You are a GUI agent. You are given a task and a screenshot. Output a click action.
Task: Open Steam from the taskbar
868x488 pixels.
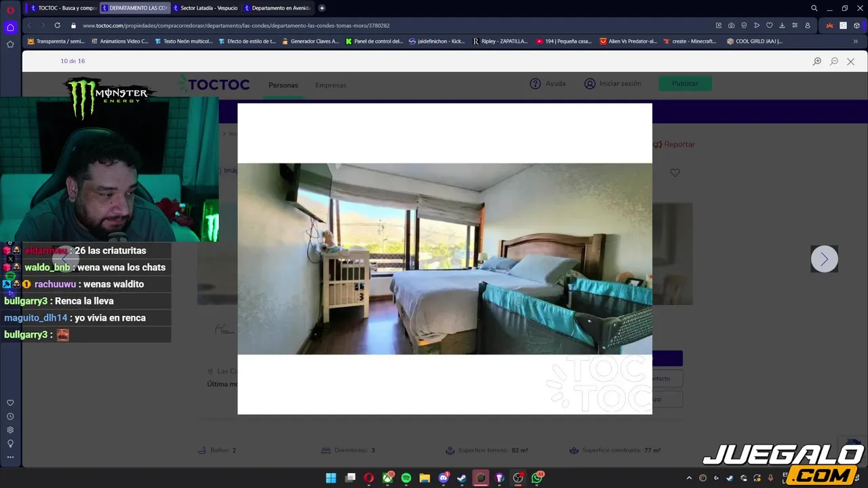[462, 478]
